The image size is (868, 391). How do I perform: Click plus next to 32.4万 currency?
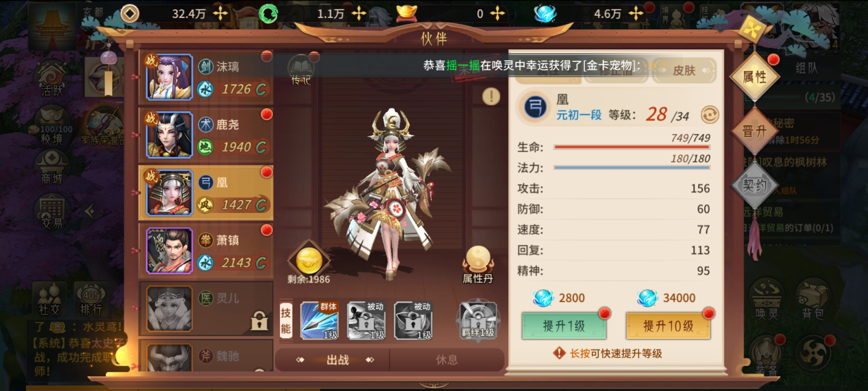220,14
